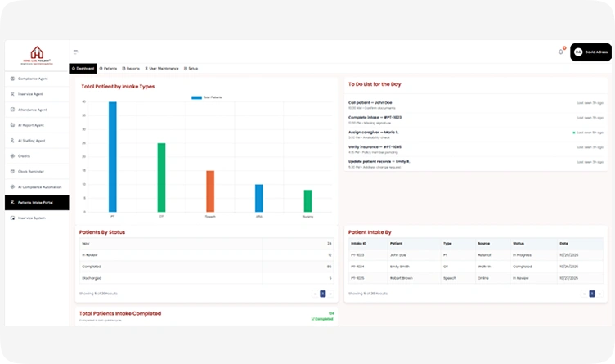Open the 'Complete intake – #PT-1023' to-do item
The image size is (615, 364).
[476, 119]
